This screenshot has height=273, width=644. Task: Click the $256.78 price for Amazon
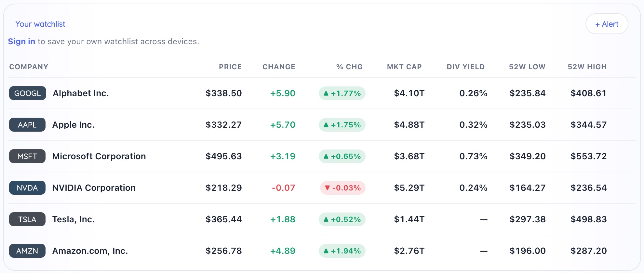pyautogui.click(x=224, y=251)
